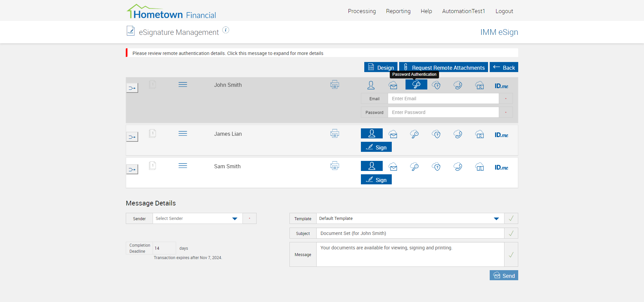Select email authentication icon for John Smith
The height and width of the screenshot is (302, 644).
click(x=393, y=85)
